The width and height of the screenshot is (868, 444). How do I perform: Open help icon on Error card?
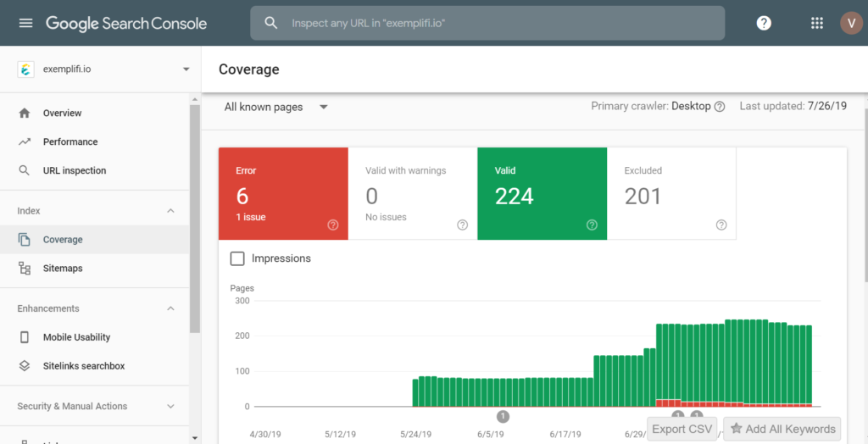[x=332, y=225]
